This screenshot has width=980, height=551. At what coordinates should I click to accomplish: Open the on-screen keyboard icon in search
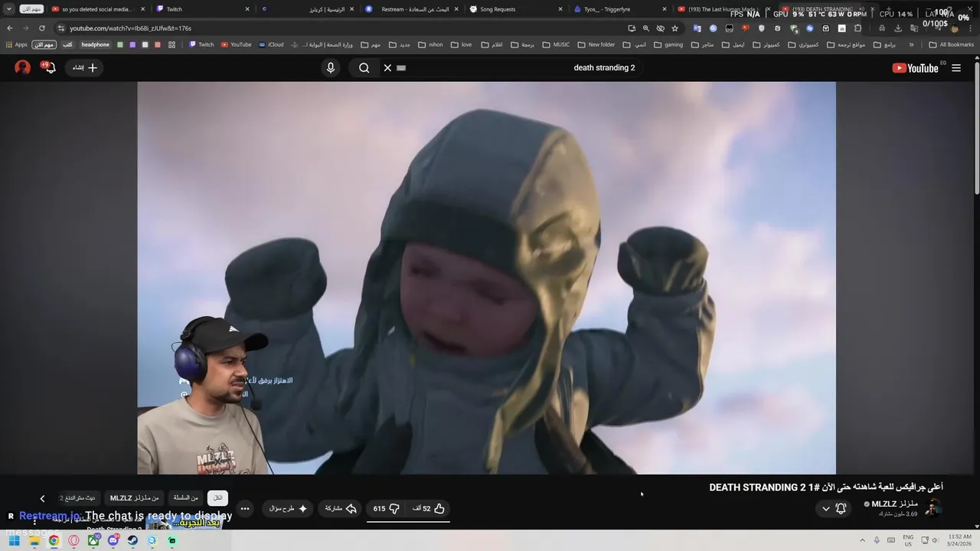tap(401, 68)
